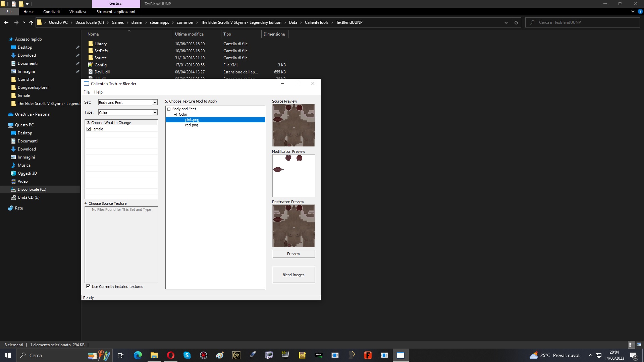Open Rete in sidebar
The image size is (644, 362).
19,208
